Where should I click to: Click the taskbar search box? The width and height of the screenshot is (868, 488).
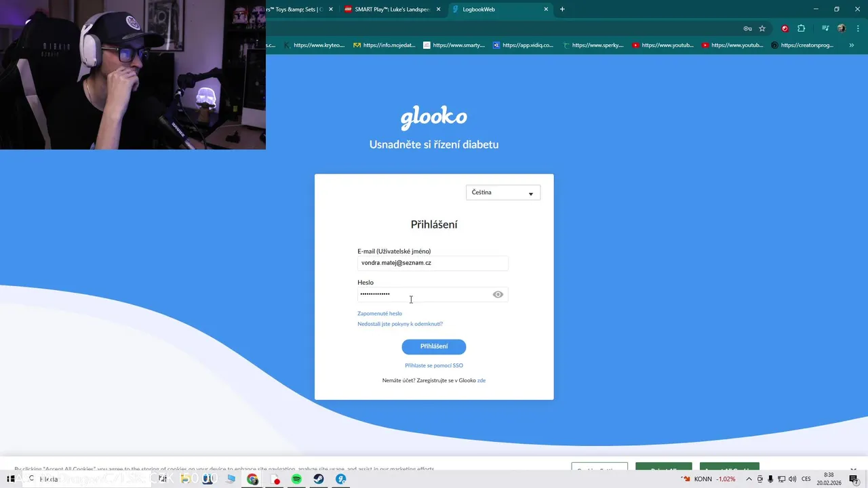coord(87,479)
